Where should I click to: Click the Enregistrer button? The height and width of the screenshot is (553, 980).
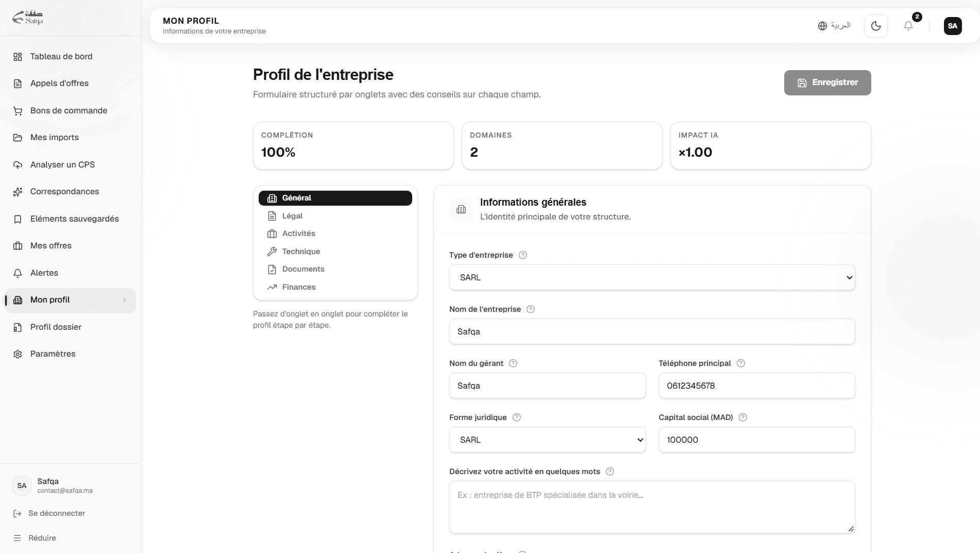(827, 82)
